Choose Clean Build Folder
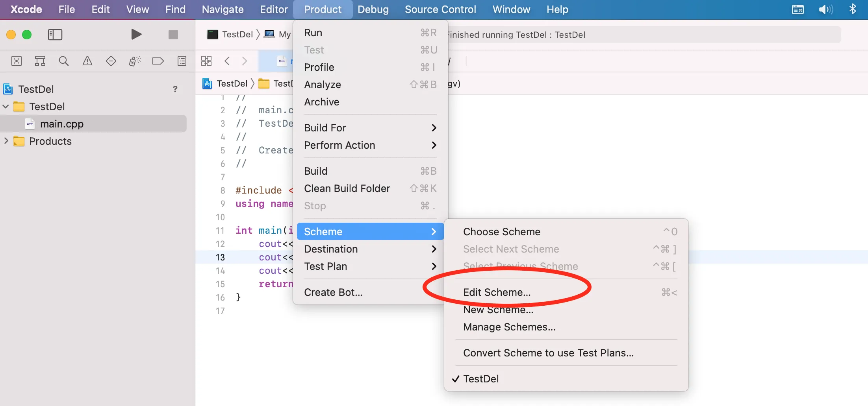This screenshot has height=406, width=868. (370, 188)
